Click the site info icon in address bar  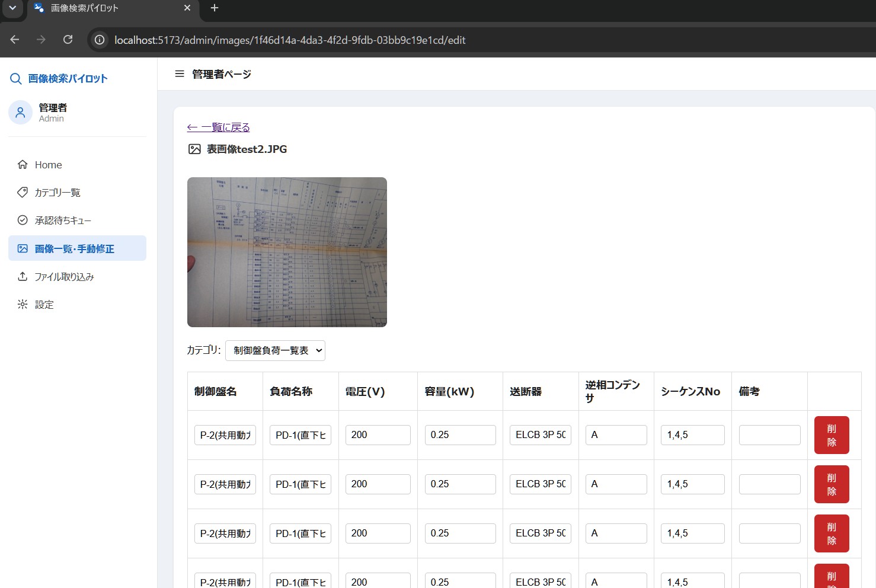(x=100, y=40)
